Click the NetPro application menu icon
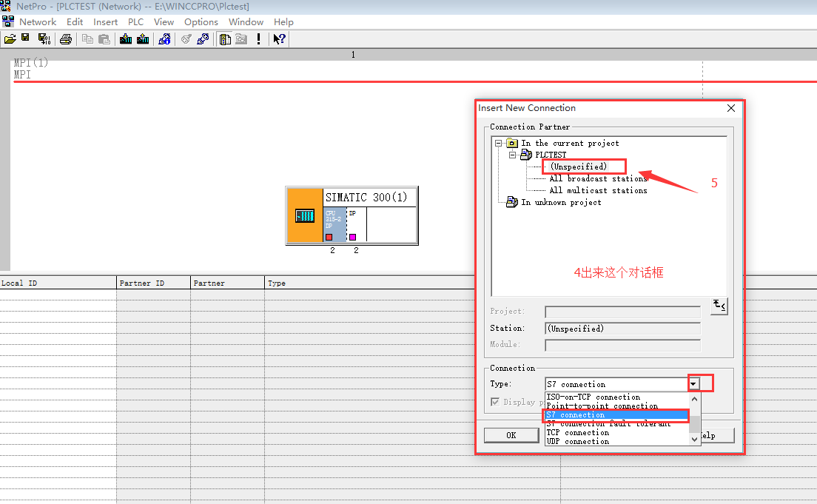Screen dimensions: 817x504 (x=8, y=22)
